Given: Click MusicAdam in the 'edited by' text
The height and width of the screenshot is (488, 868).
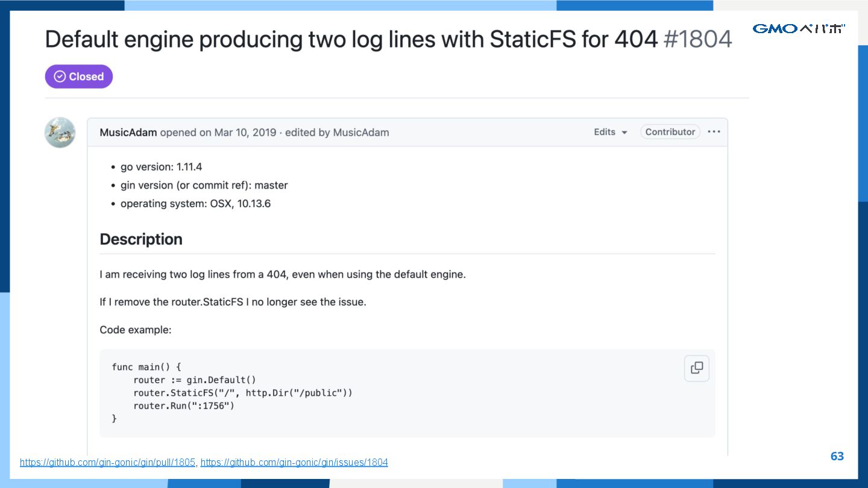Looking at the screenshot, I should pos(360,133).
